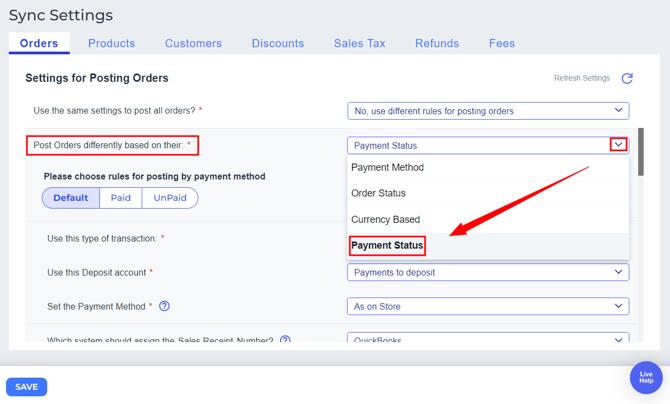
Task: Switch to the UnPaid posting rule
Action: 170,198
